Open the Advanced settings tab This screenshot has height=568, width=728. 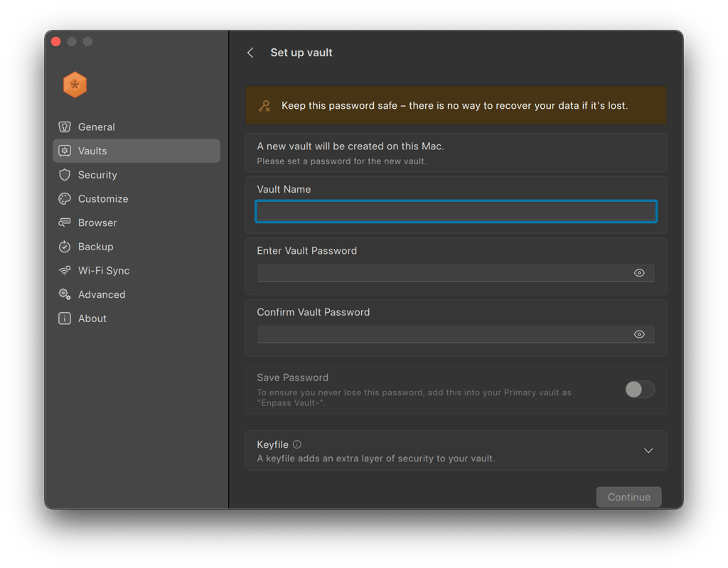click(136, 294)
